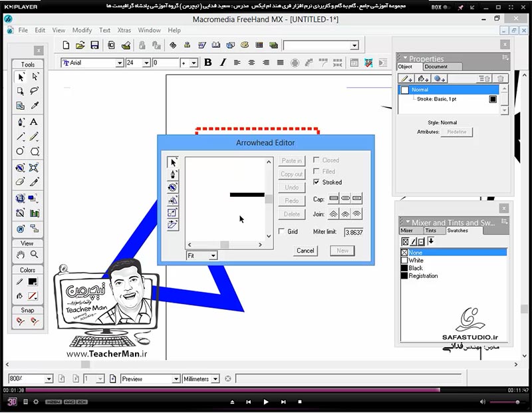Enable the Closed checkbox
The image size is (532, 413).
(x=317, y=160)
